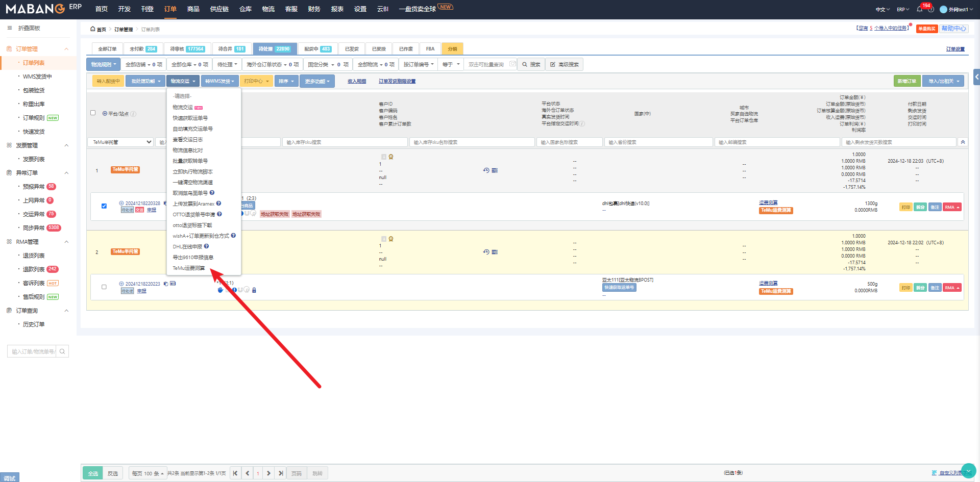Click the green 新增订单 button
Viewport: 980px width, 482px height.
(x=906, y=81)
